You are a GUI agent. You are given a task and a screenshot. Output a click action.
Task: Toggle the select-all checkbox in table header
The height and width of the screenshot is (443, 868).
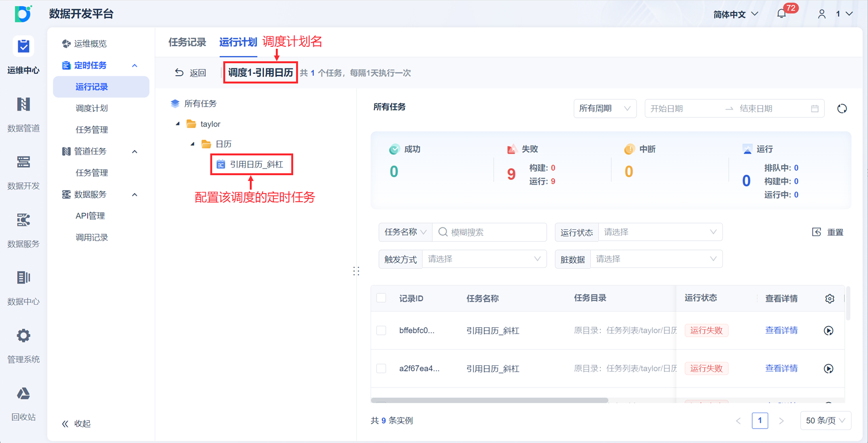(x=381, y=298)
